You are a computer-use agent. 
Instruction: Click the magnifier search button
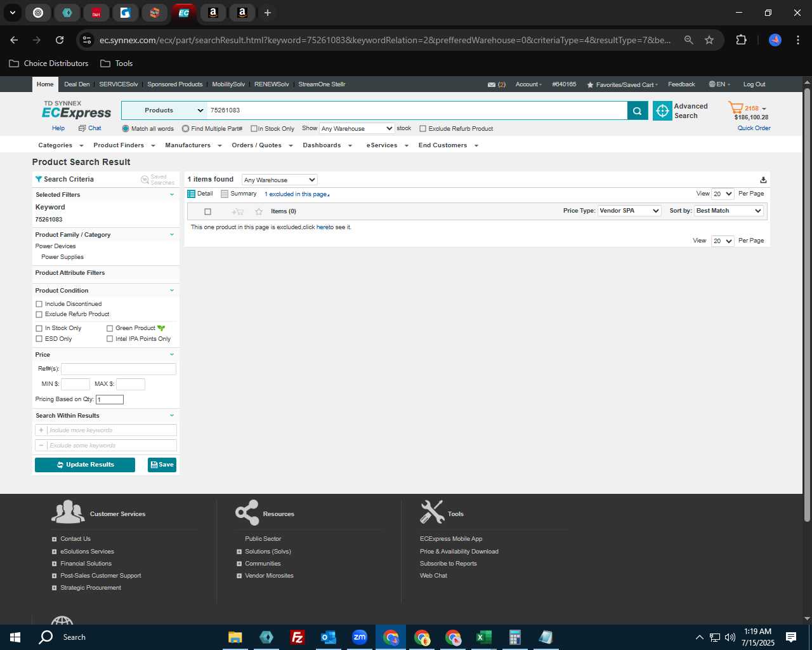(638, 110)
